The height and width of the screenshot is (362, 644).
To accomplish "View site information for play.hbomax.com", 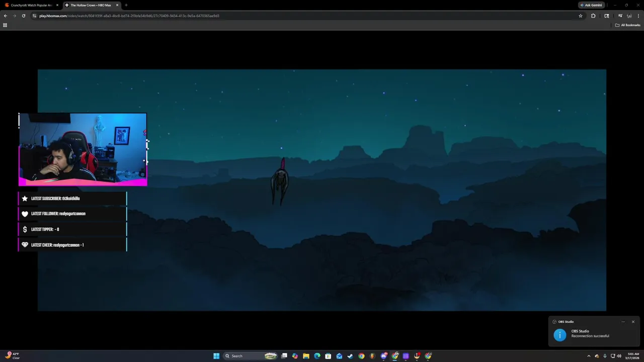I will (x=34, y=16).
